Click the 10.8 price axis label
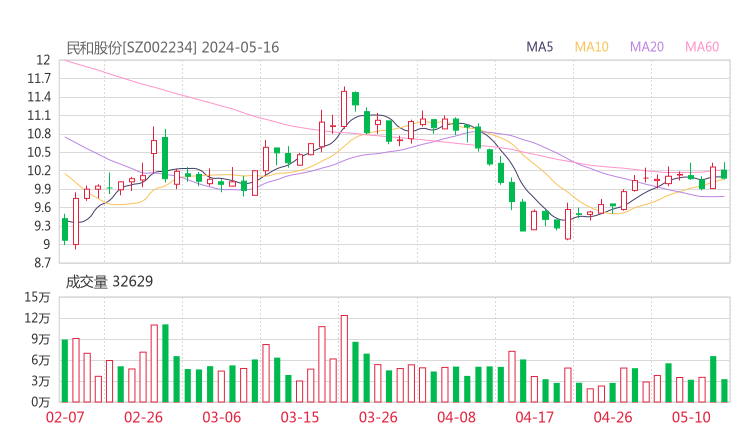 click(x=39, y=134)
